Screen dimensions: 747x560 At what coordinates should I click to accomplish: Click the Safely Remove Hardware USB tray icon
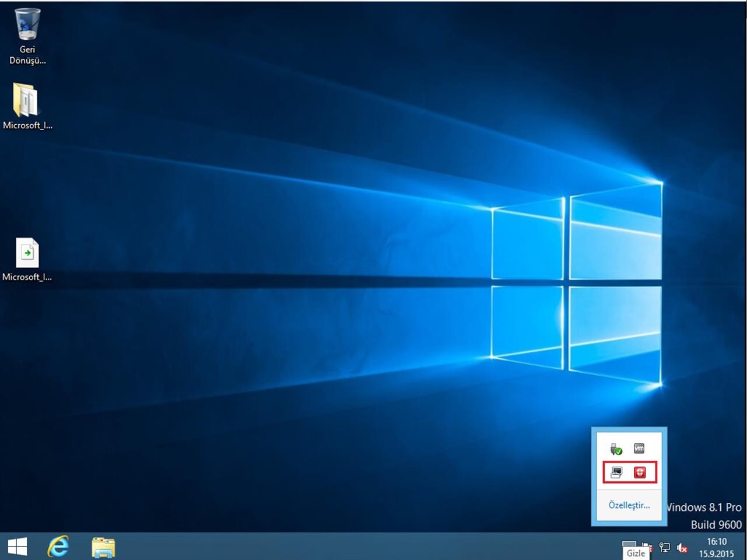pyautogui.click(x=616, y=449)
